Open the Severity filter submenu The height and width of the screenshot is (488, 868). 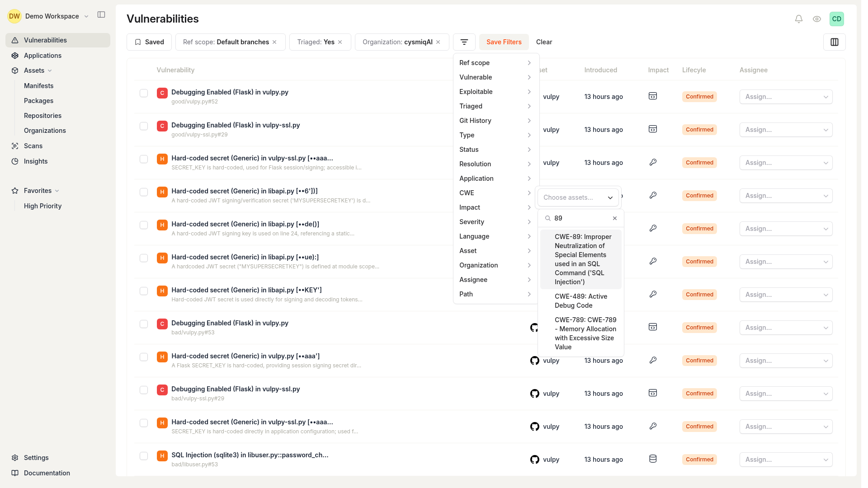[x=495, y=222]
